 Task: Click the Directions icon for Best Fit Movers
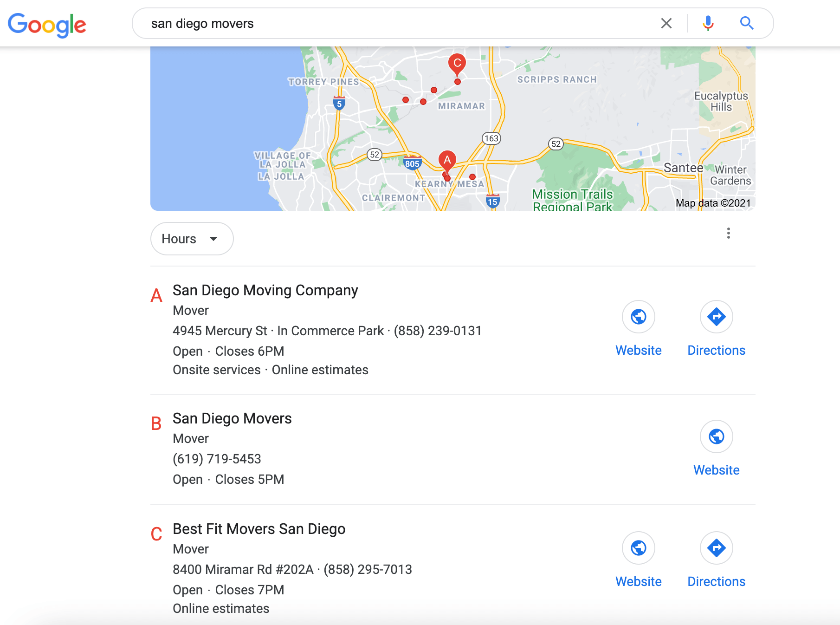(x=716, y=548)
